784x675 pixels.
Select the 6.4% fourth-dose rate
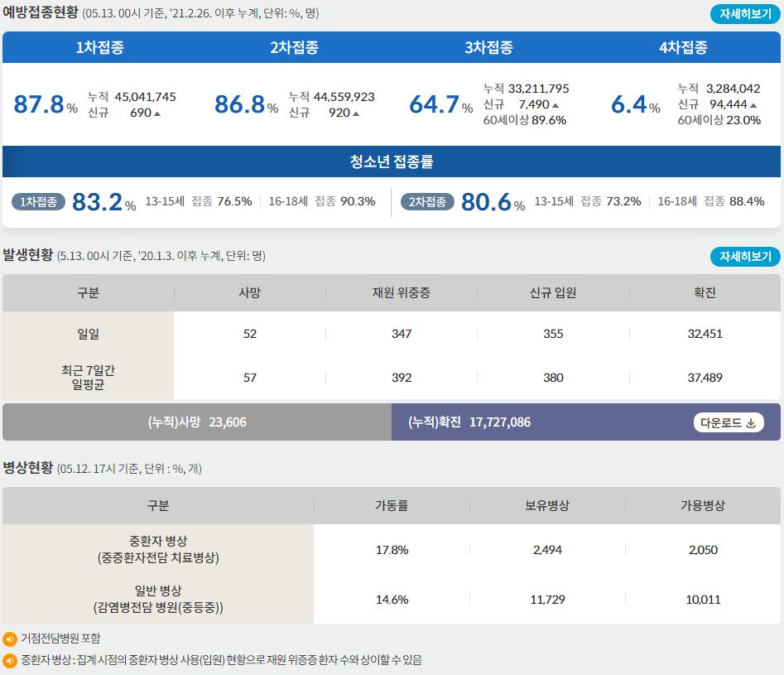pos(636,104)
